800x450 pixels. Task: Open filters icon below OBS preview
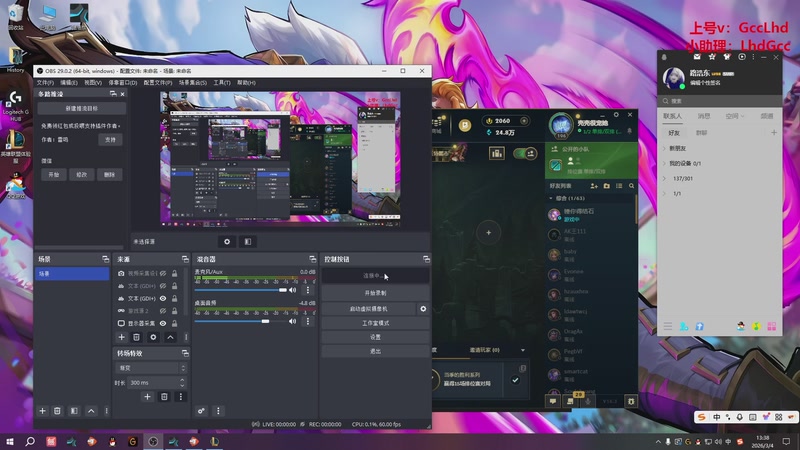click(247, 242)
